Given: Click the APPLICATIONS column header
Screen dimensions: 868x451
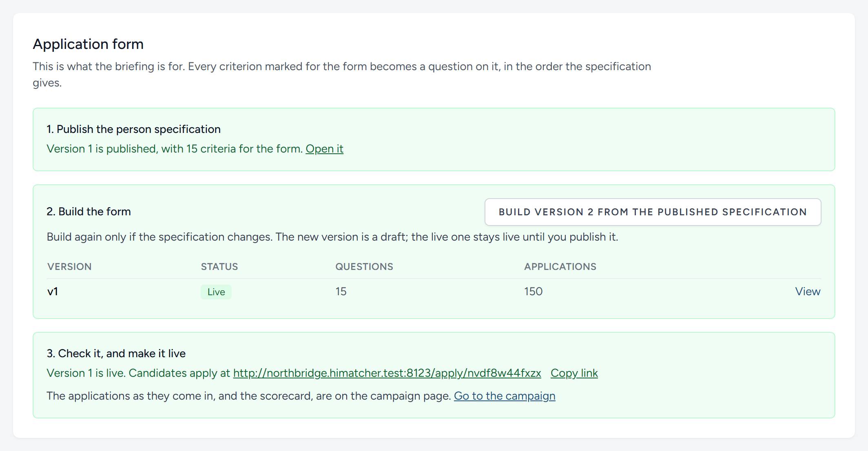Looking at the screenshot, I should [x=560, y=267].
